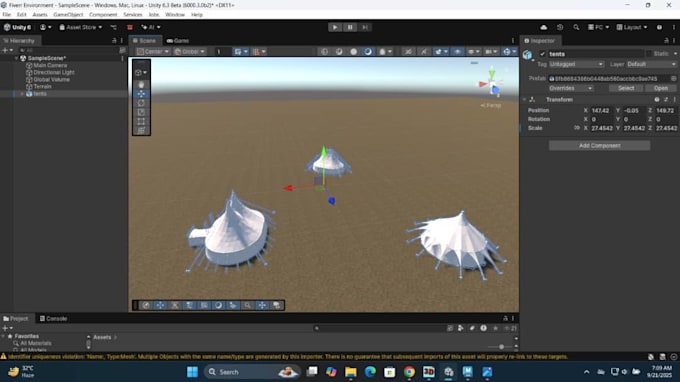Click the Pause button
680x382 pixels.
coord(350,27)
